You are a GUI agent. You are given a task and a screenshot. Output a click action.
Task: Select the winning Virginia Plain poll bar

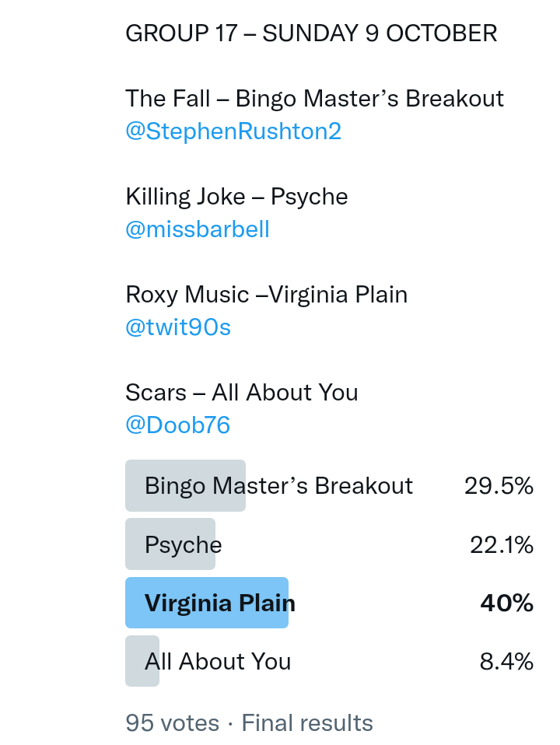coord(220,603)
